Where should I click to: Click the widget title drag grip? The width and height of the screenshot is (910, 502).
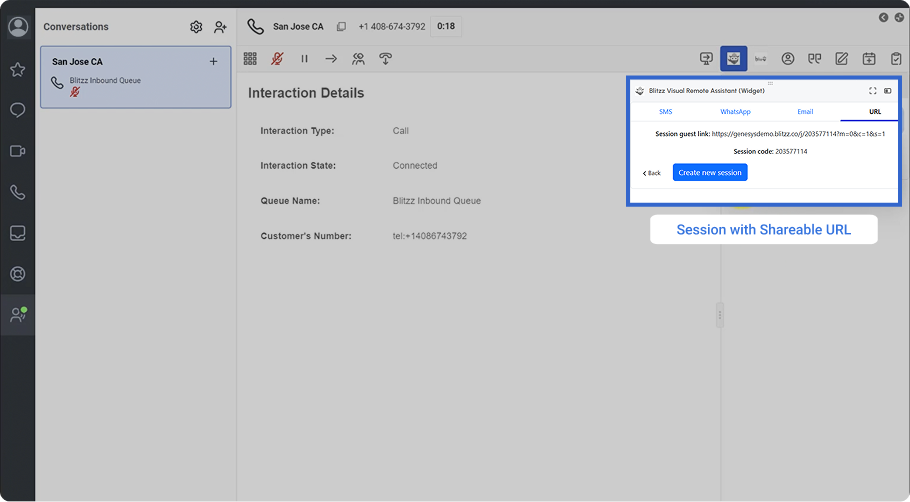click(x=770, y=84)
